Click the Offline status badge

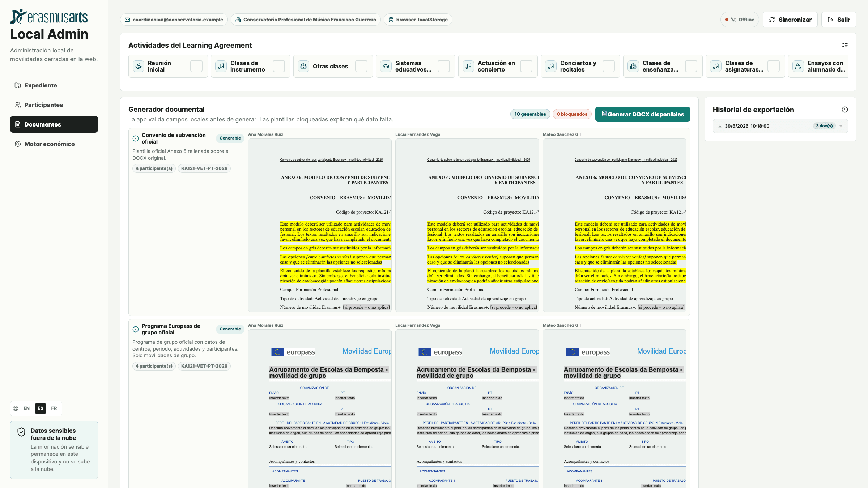point(740,20)
